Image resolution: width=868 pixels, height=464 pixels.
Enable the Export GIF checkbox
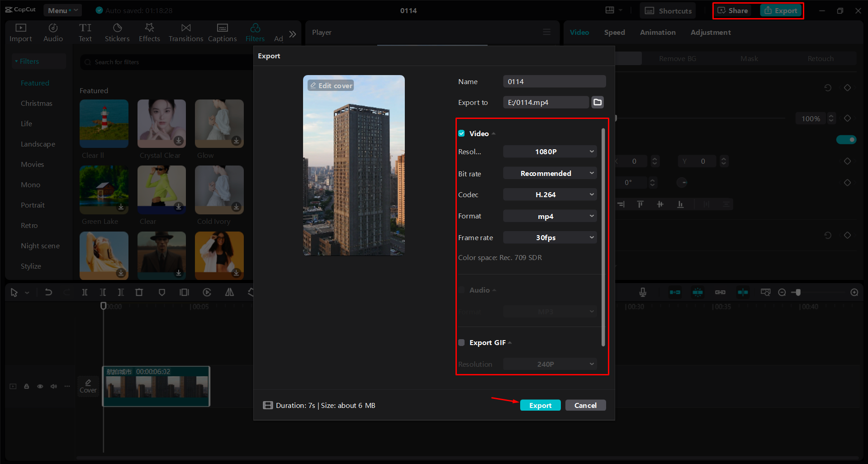pos(461,342)
